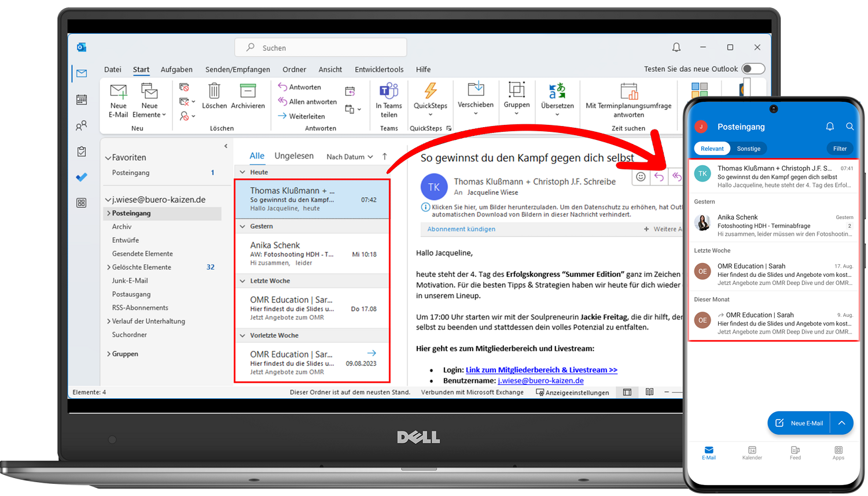
Task: Click the emoji reaction icon in the reading pane
Action: (x=641, y=177)
